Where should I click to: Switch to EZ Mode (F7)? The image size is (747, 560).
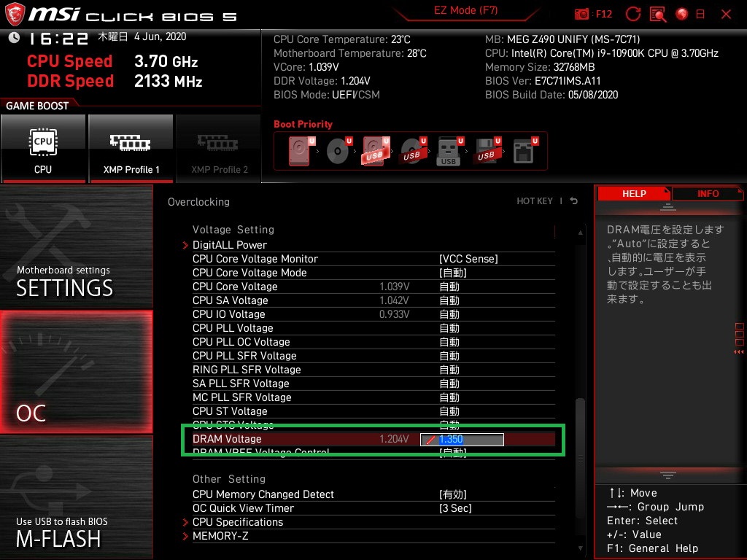(x=465, y=10)
